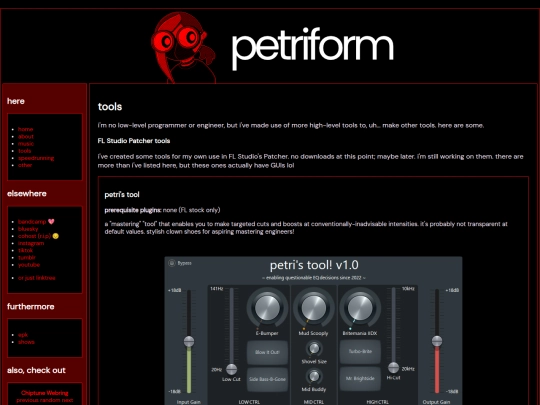Open the speedrunning link
Image resolution: width=540 pixels, height=405 pixels.
[36, 158]
